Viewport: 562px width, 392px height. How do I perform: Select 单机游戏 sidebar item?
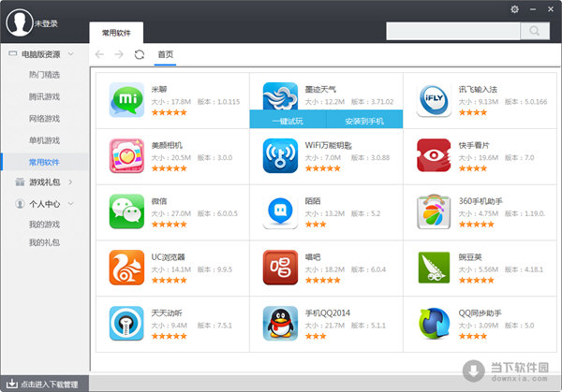(44, 140)
